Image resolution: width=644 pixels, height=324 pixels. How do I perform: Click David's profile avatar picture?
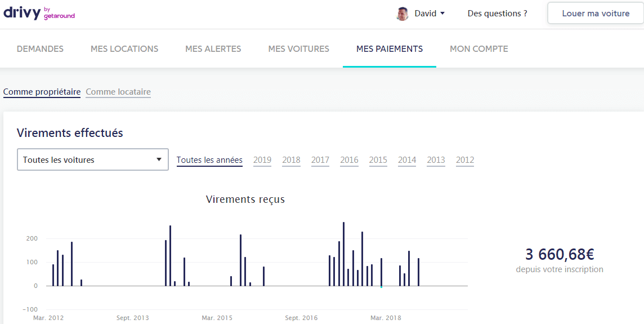click(x=402, y=14)
